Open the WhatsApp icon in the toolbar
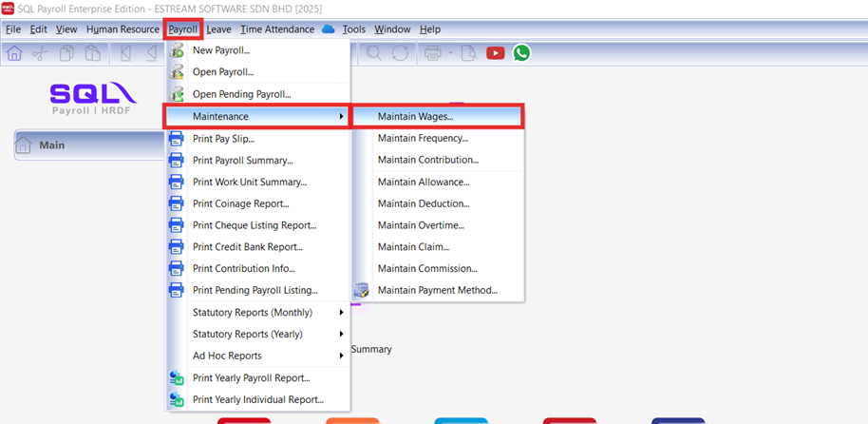 click(521, 53)
